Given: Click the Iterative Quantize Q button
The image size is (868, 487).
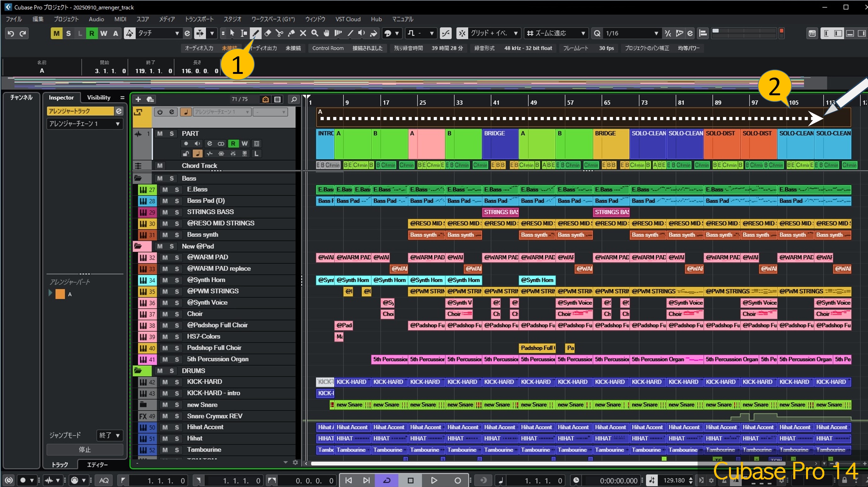Looking at the screenshot, I should coord(597,33).
